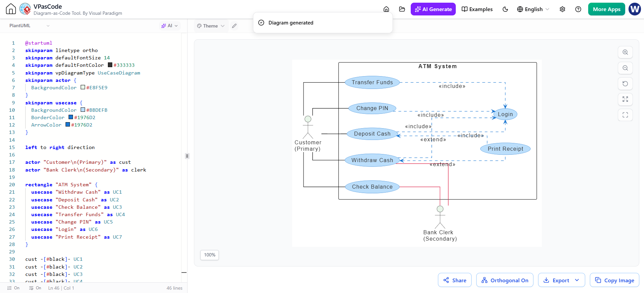The width and height of the screenshot is (644, 293).
Task: Click the download icon on Export
Action: tap(546, 280)
